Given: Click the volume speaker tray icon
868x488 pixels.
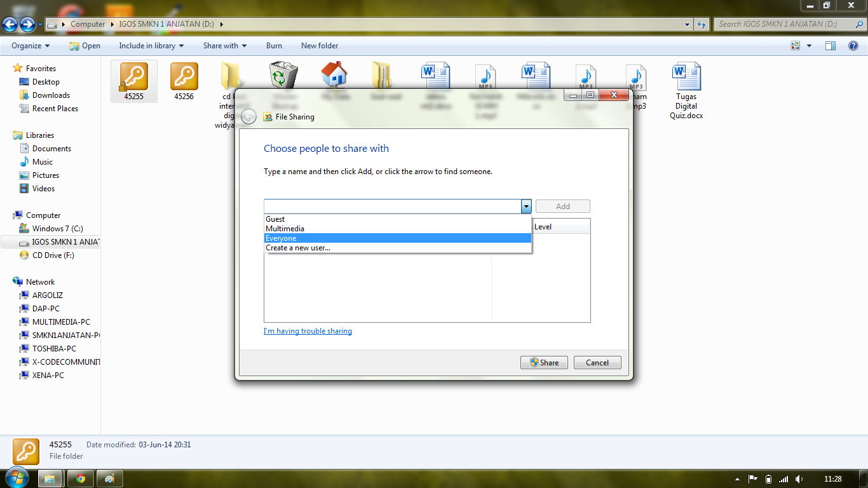Looking at the screenshot, I should [x=799, y=479].
